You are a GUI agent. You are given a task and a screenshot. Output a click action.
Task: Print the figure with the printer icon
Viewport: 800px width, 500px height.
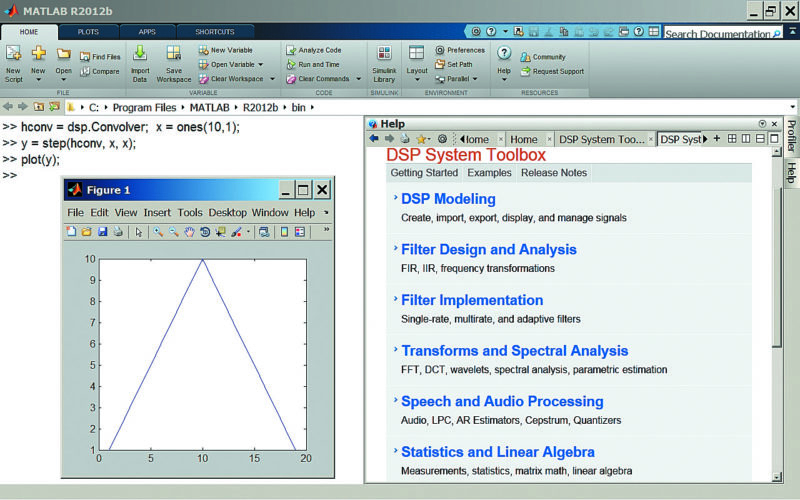point(118,232)
